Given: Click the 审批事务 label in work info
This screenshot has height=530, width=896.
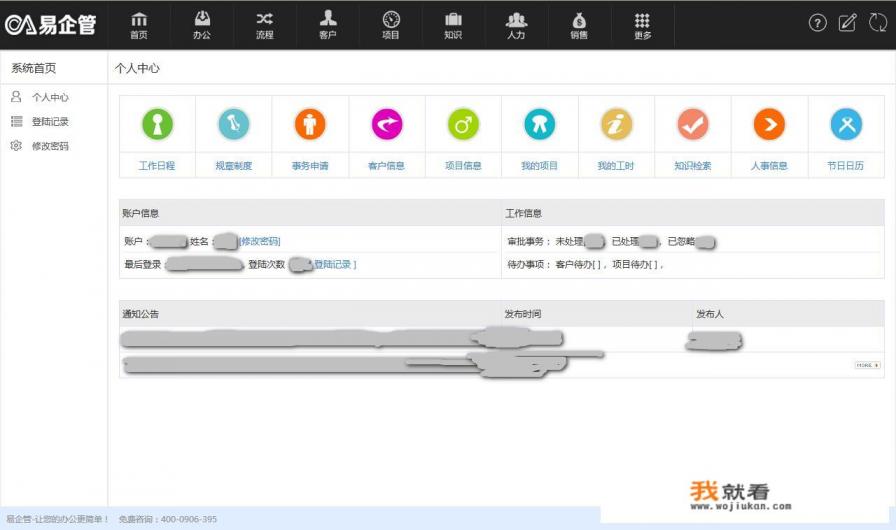Looking at the screenshot, I should tap(529, 242).
